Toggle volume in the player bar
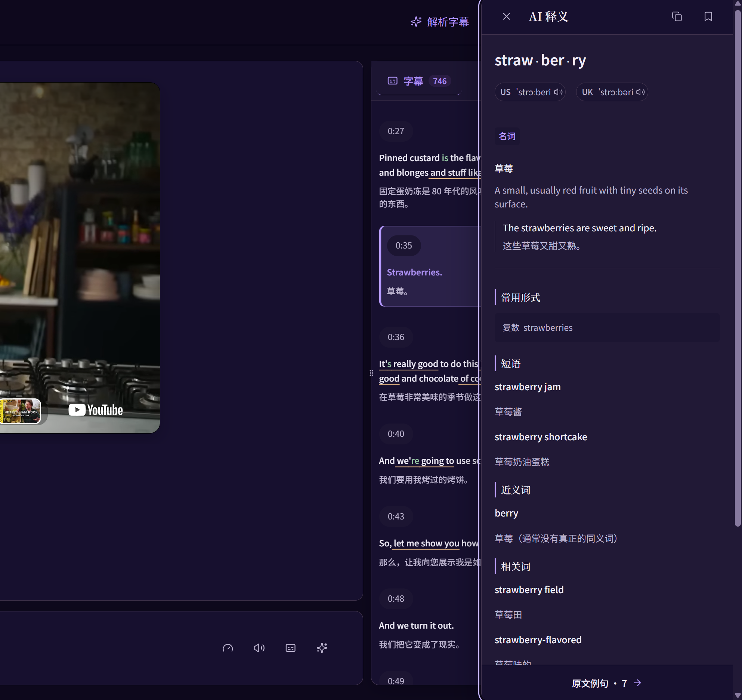The height and width of the screenshot is (700, 742). click(259, 648)
